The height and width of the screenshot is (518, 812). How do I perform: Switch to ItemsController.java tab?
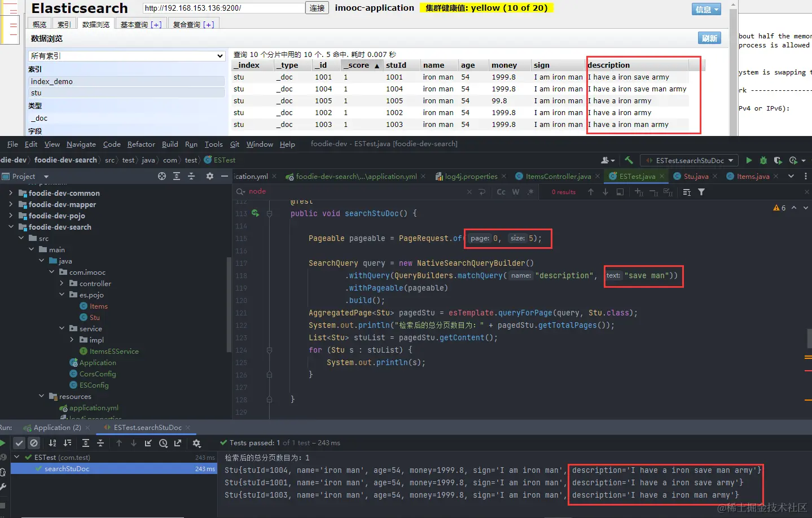point(558,177)
